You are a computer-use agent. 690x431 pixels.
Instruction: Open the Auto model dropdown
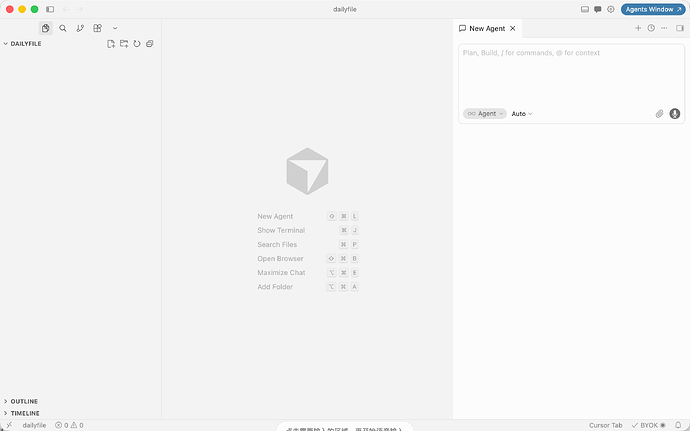pos(522,114)
